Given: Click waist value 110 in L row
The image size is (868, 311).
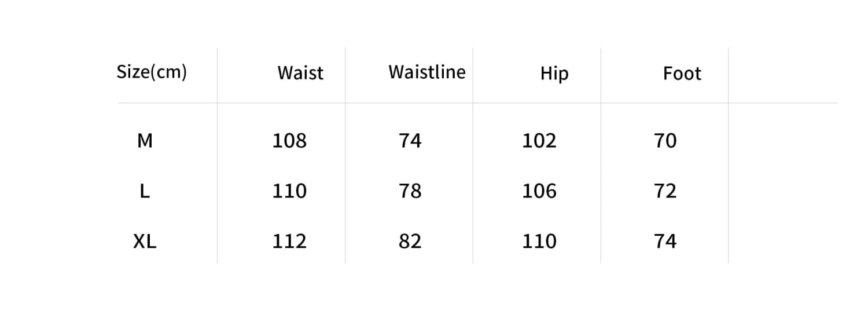Looking at the screenshot, I should click(289, 191).
